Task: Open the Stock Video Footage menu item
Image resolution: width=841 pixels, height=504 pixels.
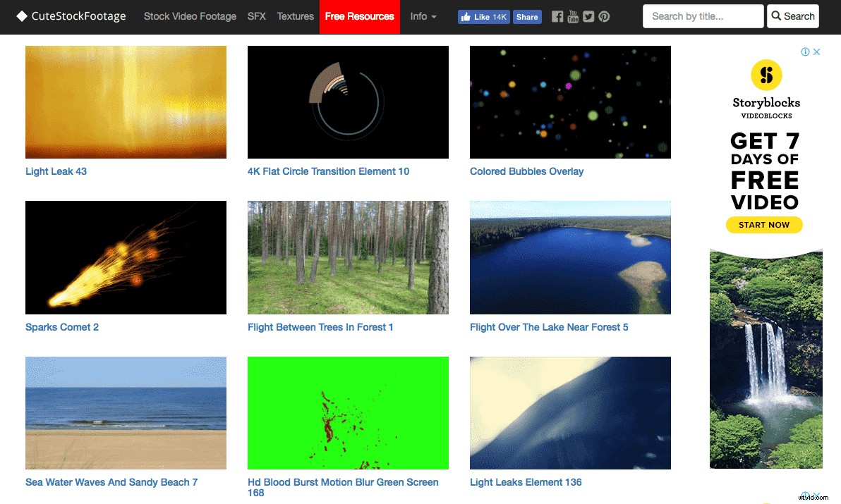Action: pos(190,16)
